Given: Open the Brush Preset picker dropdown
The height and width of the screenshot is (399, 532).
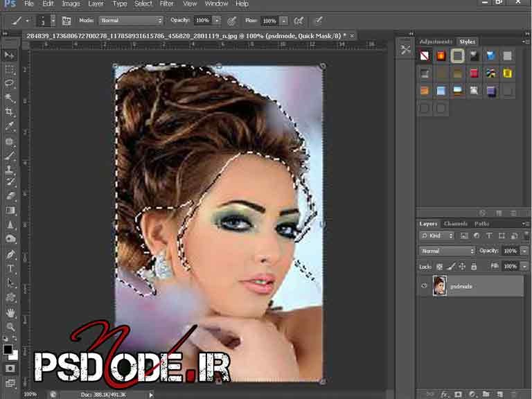Looking at the screenshot, I should [53, 21].
